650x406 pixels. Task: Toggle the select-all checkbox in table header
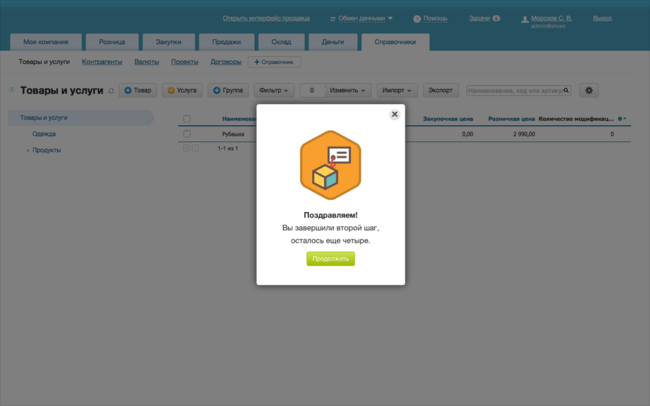coord(186,119)
